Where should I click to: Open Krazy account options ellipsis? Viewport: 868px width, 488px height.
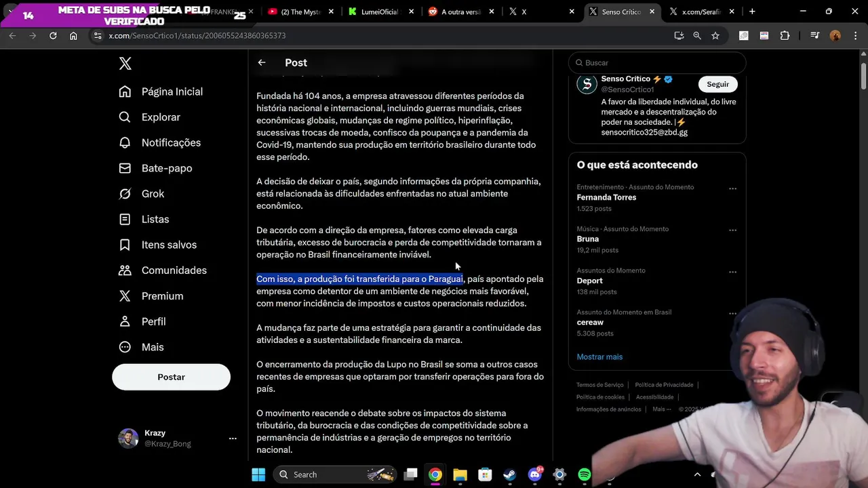pyautogui.click(x=233, y=439)
